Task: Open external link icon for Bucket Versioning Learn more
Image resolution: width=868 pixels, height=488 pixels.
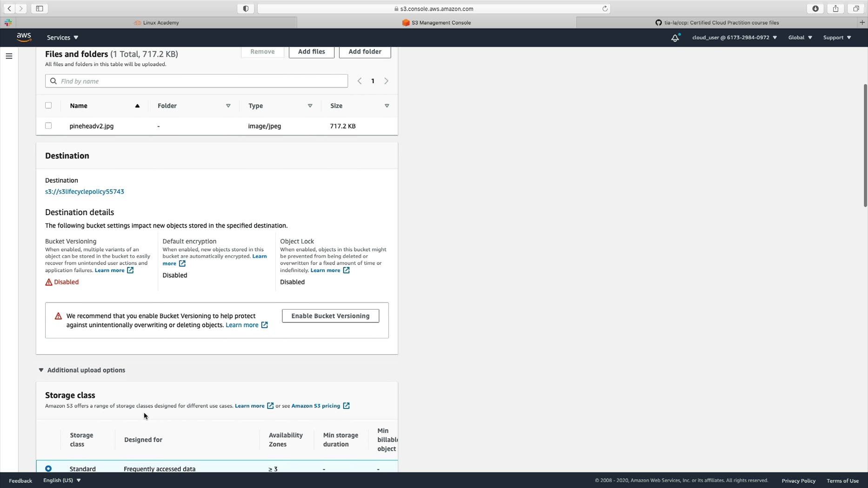Action: pos(130,270)
